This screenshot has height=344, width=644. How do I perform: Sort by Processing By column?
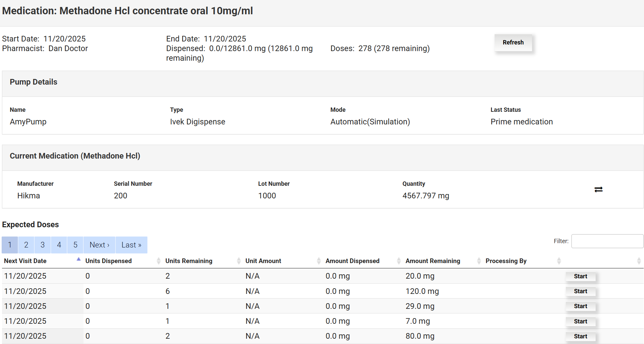click(x=506, y=261)
